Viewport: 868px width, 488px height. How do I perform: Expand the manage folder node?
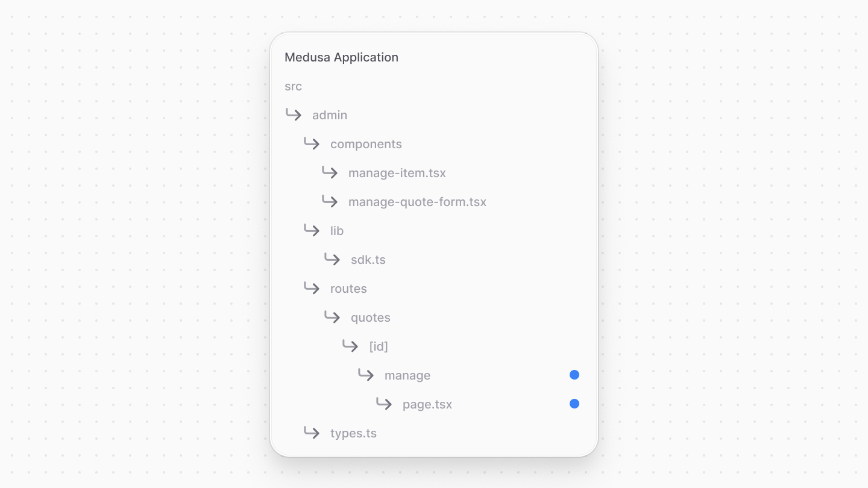[x=407, y=375]
